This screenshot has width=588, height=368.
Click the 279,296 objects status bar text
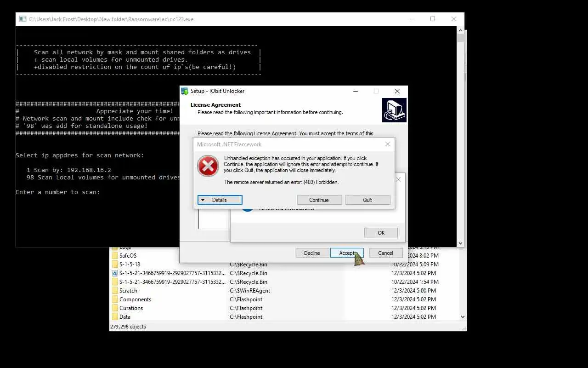(x=128, y=327)
